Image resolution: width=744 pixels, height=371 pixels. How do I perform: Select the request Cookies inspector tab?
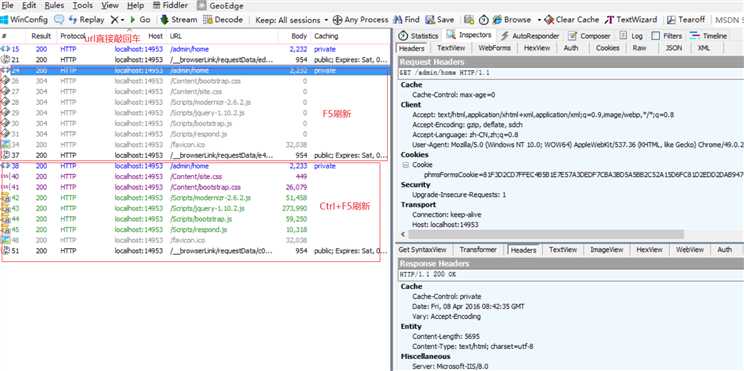coord(607,48)
